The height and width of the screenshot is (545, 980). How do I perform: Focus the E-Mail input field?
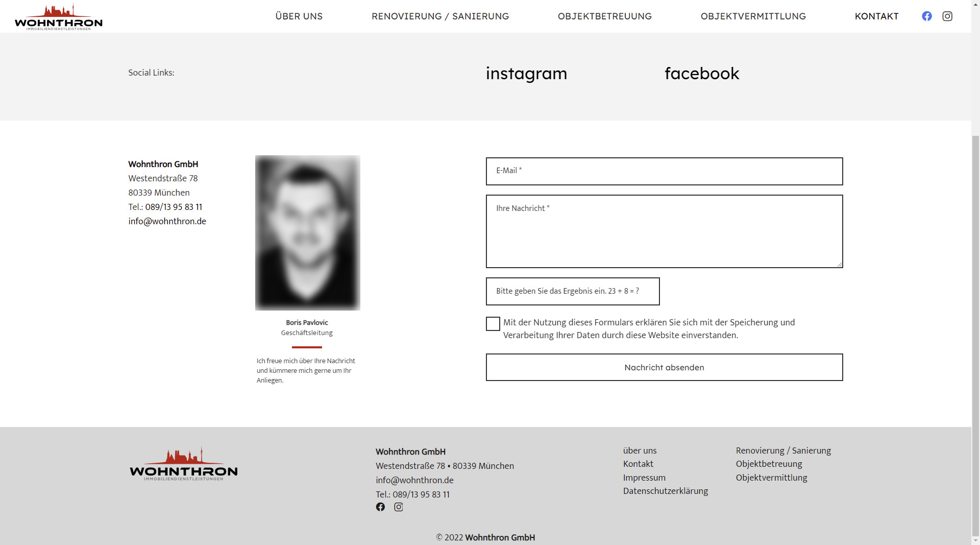click(665, 171)
